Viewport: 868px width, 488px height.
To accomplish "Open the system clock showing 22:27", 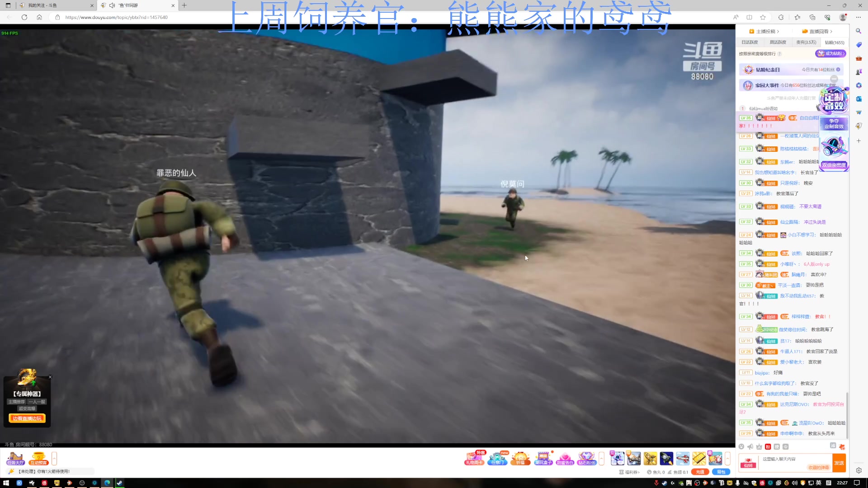I will [842, 483].
